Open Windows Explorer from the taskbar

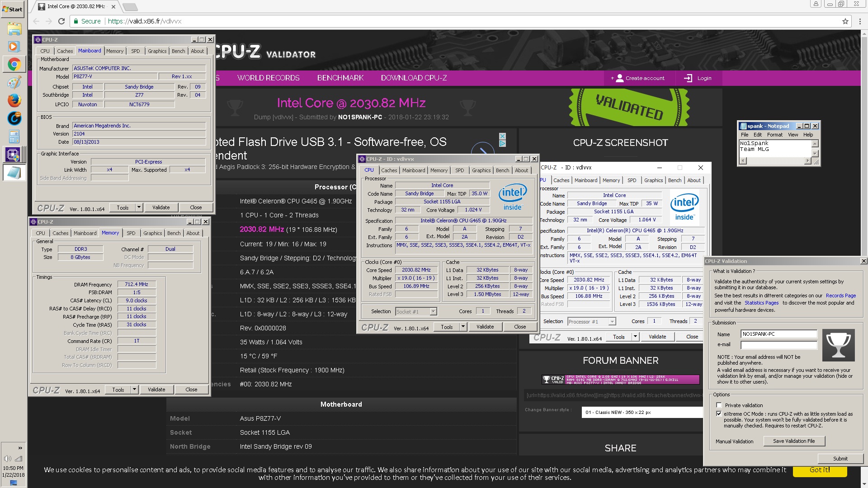(14, 29)
